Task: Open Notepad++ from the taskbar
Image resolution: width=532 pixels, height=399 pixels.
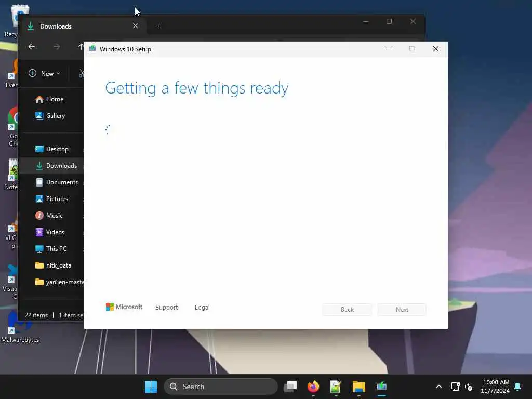Action: coord(336,387)
